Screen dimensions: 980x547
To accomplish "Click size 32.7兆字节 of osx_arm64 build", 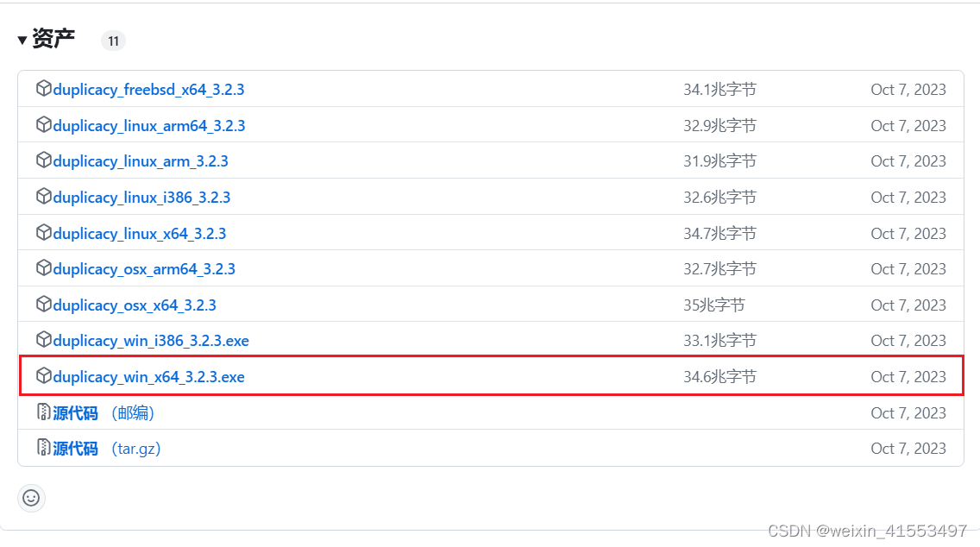I will click(720, 269).
